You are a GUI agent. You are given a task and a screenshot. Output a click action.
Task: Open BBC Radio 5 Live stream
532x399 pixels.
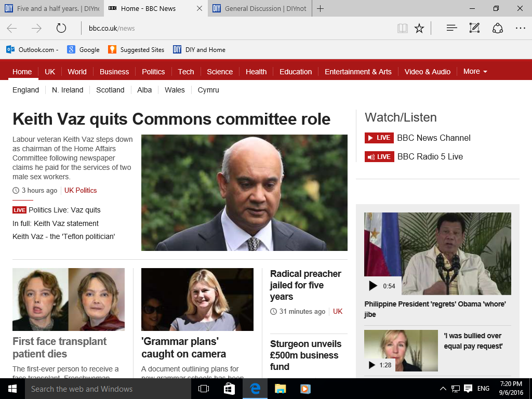430,156
